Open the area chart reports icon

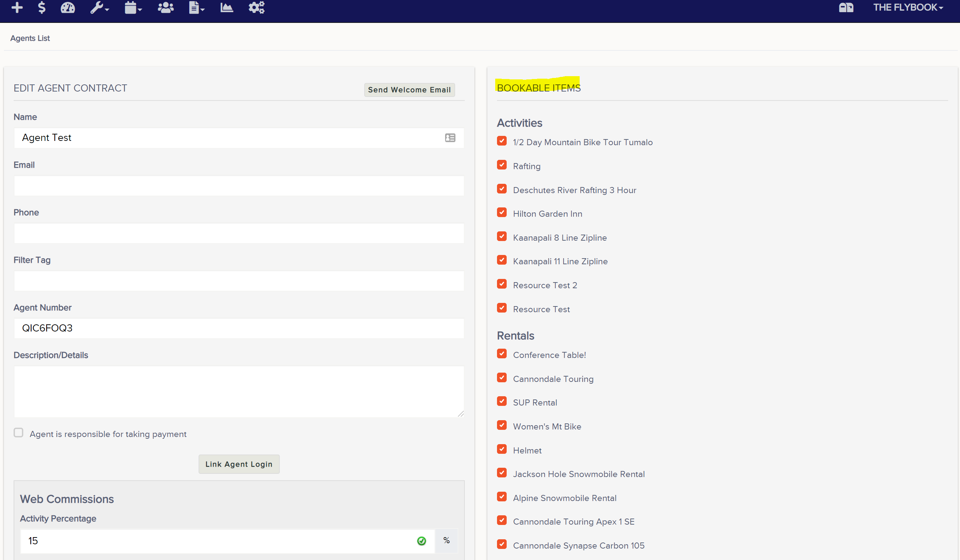click(x=226, y=7)
